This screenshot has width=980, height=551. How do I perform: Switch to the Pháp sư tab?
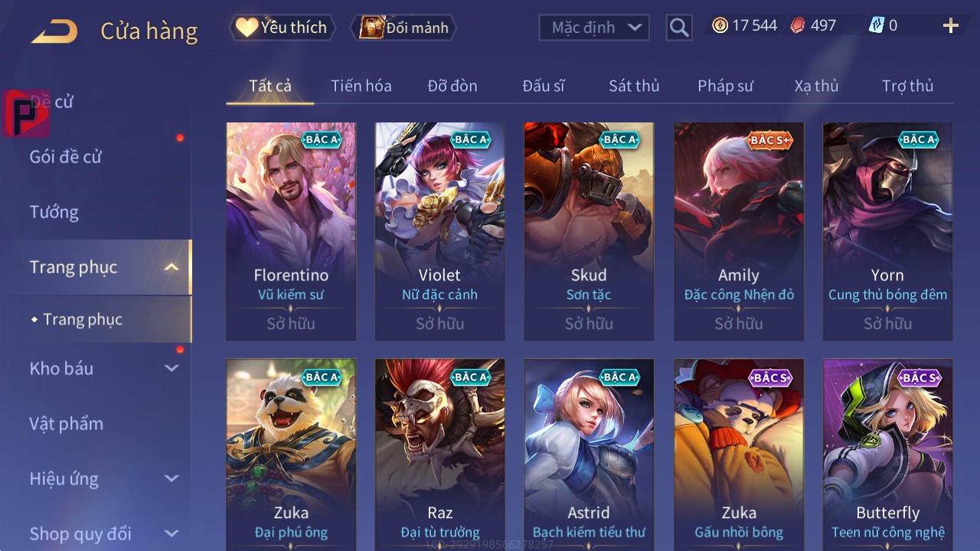725,86
